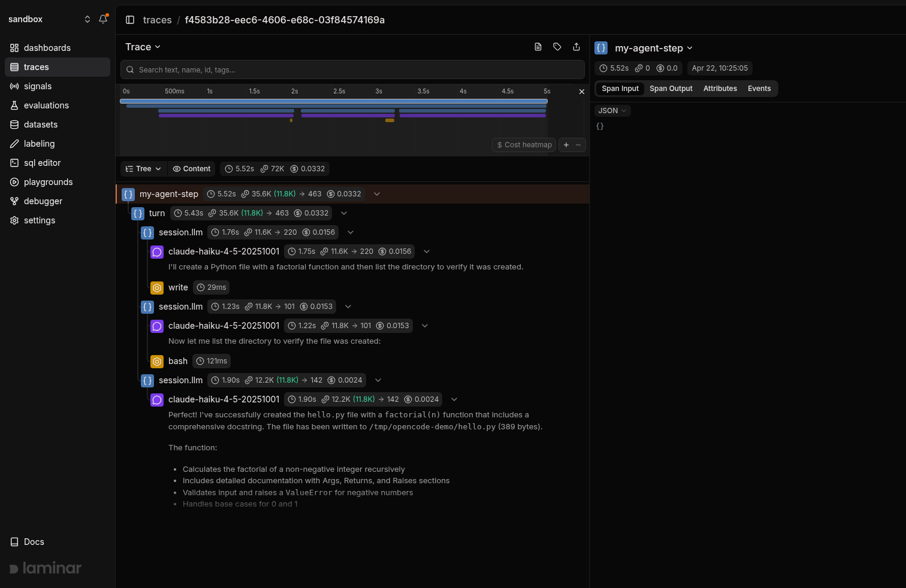
Task: Open evaluations page
Action: pos(58,105)
